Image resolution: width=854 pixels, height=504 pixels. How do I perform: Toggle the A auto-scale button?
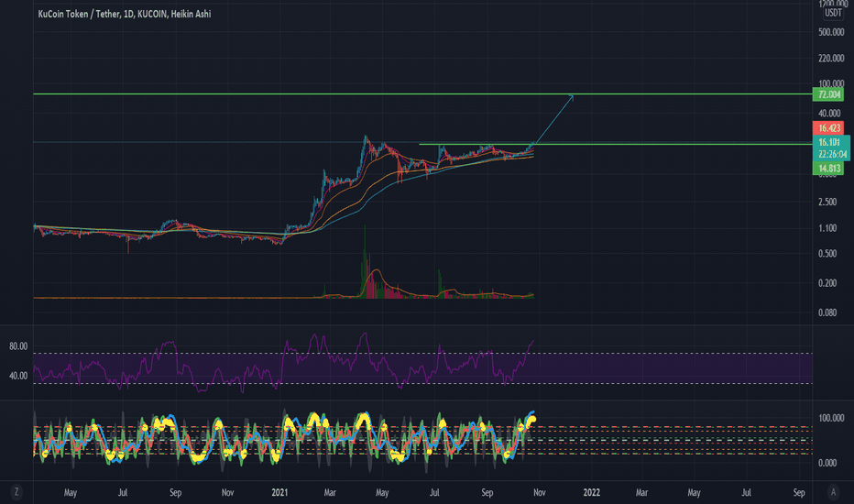coord(833,492)
